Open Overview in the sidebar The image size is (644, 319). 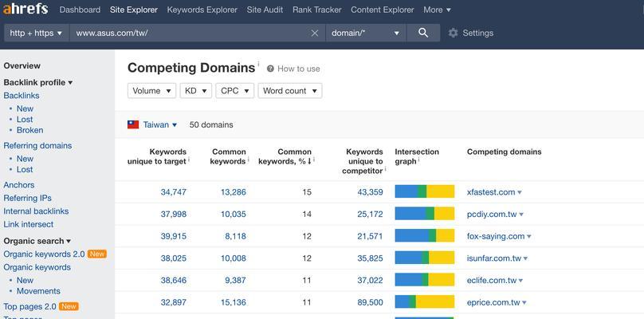click(22, 65)
